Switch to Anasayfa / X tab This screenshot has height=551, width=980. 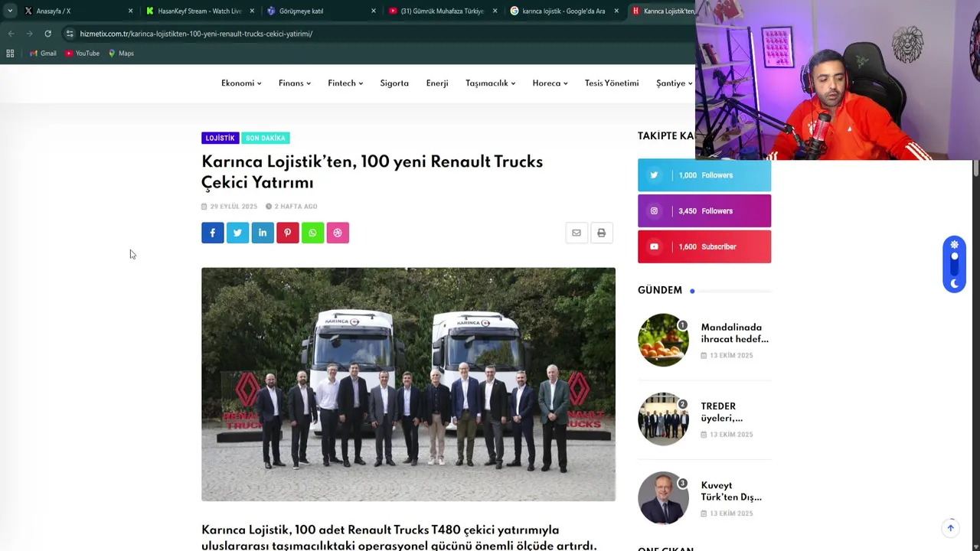pyautogui.click(x=77, y=11)
